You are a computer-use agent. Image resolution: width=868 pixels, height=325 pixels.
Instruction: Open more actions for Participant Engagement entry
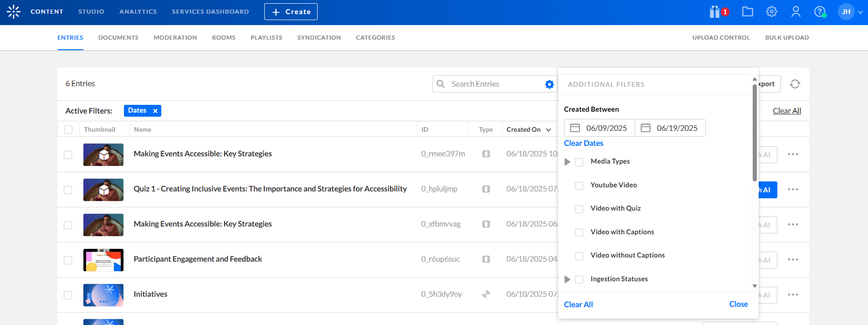793,259
